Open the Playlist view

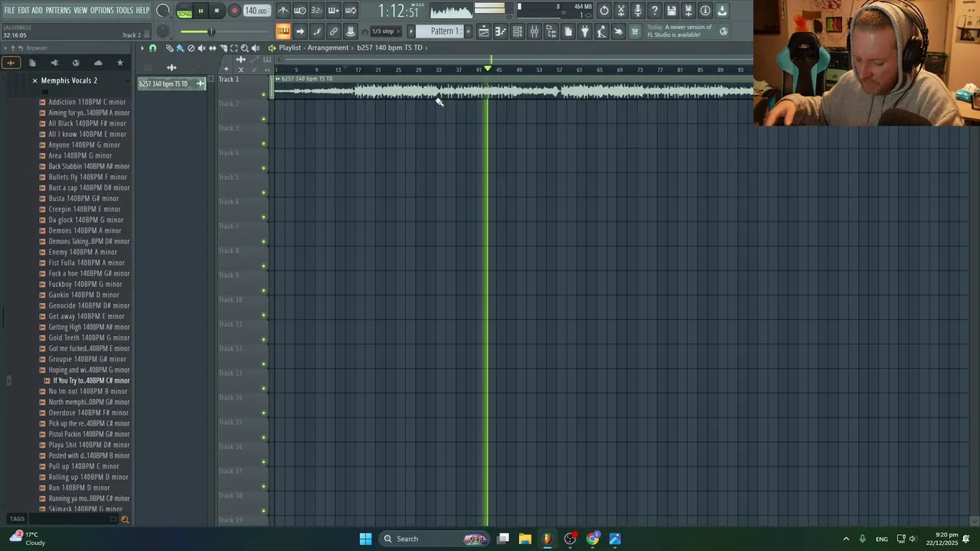[x=484, y=31]
